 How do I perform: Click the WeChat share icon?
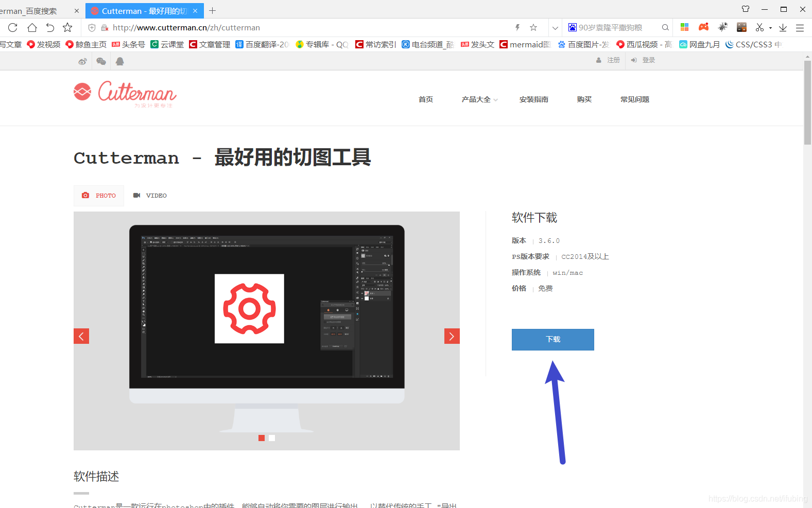101,61
